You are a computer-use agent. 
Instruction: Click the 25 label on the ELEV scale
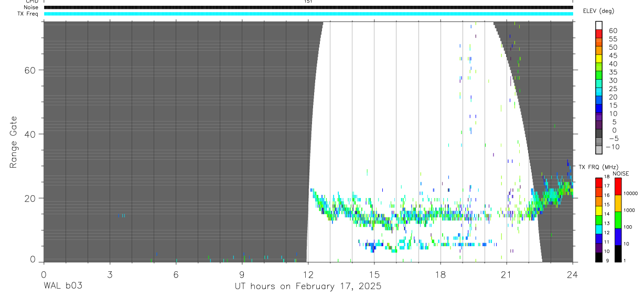(613, 89)
